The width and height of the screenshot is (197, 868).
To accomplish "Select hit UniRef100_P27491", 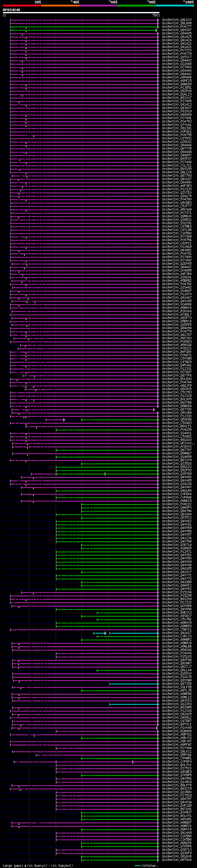I will tap(177, 118).
